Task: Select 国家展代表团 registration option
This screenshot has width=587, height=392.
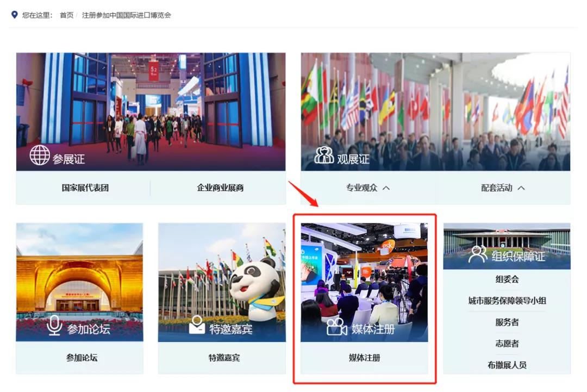Action: (x=85, y=188)
